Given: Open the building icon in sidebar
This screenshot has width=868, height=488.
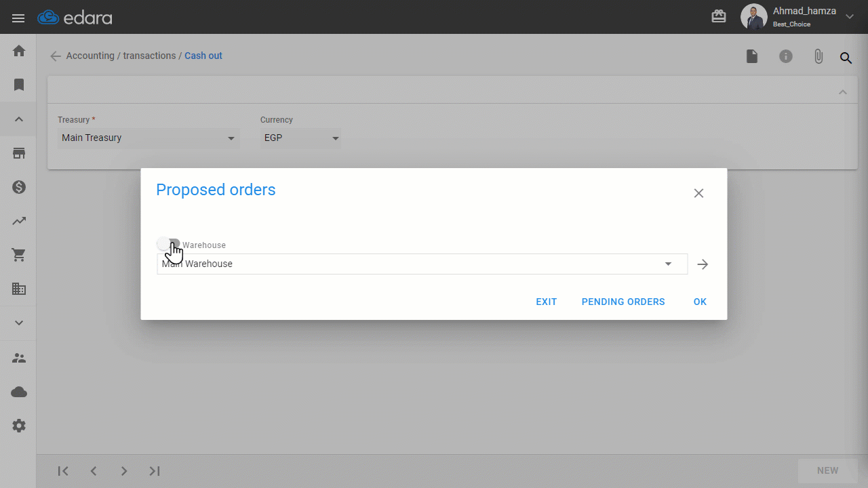Looking at the screenshot, I should (x=19, y=289).
